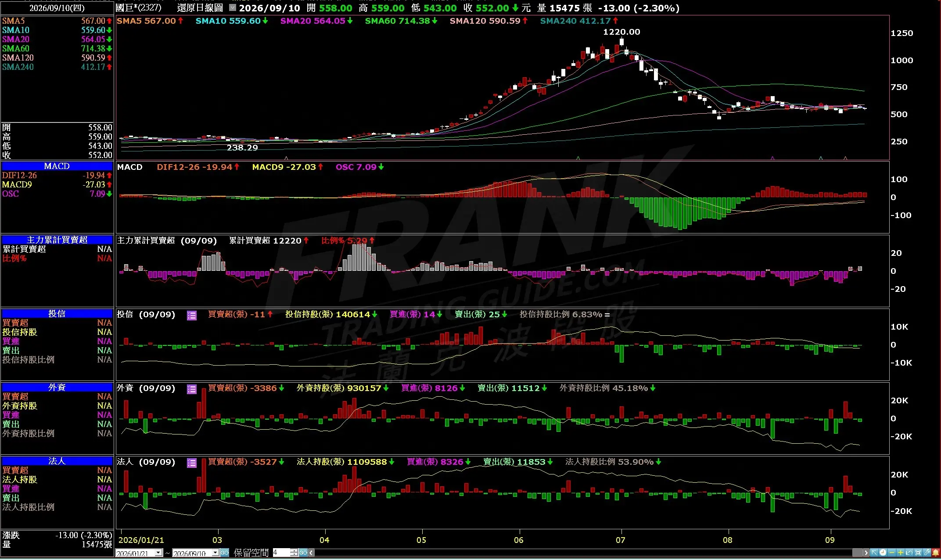The height and width of the screenshot is (560, 941).
Task: Open the red alert bell icon
Action: point(936,553)
